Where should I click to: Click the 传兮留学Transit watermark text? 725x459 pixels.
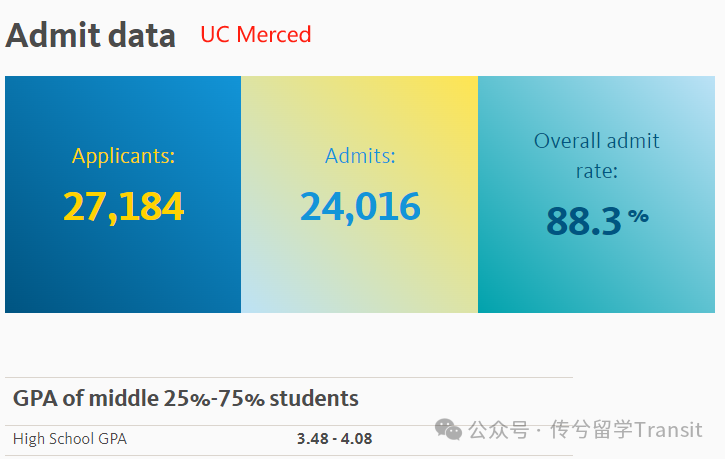coord(626,430)
